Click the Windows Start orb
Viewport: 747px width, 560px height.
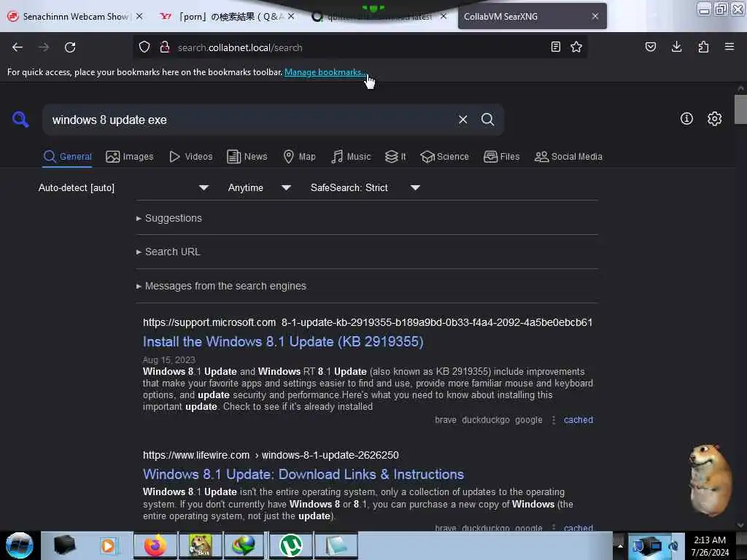(x=20, y=545)
